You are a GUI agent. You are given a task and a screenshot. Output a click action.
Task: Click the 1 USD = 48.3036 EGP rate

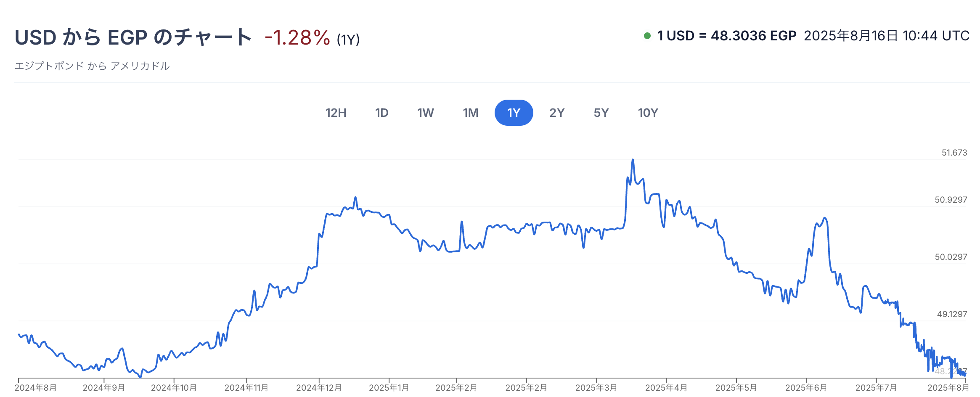727,36
